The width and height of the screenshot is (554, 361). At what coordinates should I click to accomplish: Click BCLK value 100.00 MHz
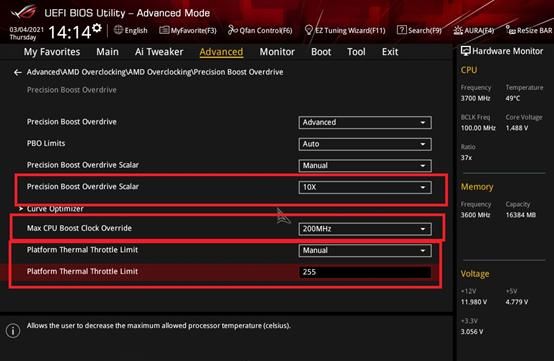(x=478, y=128)
